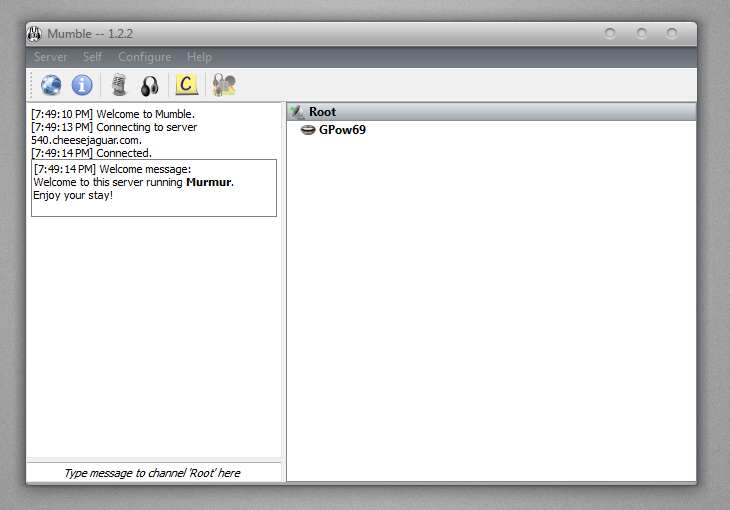
Task: Click the lips icon beside GPow69
Action: 308,130
